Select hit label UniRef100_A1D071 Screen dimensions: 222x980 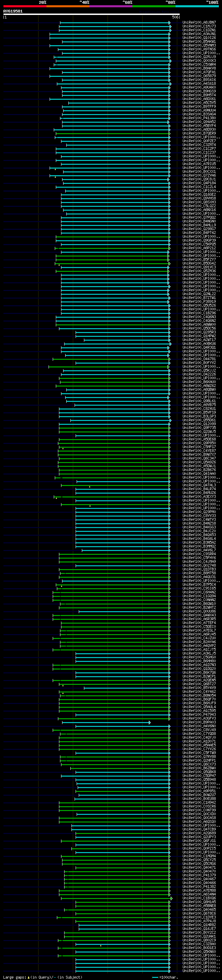click(x=199, y=742)
